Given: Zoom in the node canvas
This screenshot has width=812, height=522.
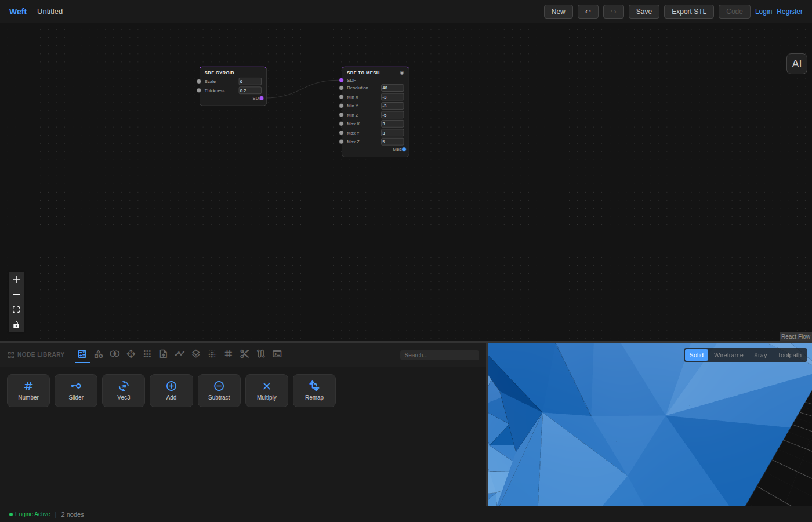Looking at the screenshot, I should tap(16, 280).
